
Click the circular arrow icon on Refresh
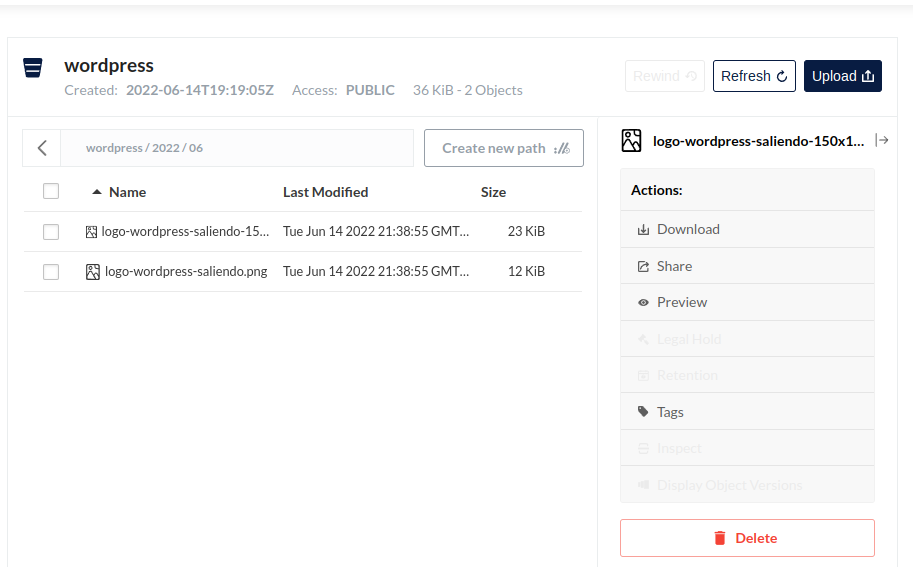[782, 76]
